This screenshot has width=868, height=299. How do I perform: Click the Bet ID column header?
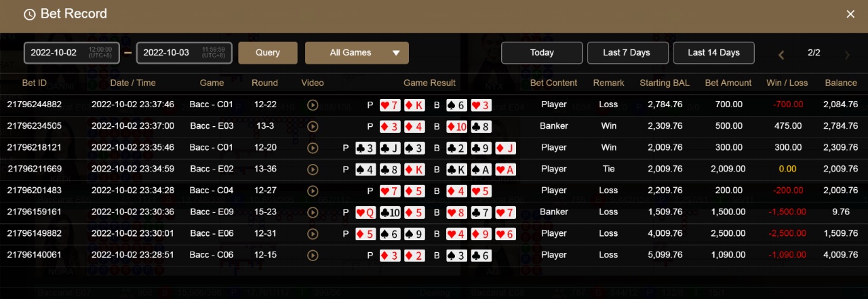(35, 83)
